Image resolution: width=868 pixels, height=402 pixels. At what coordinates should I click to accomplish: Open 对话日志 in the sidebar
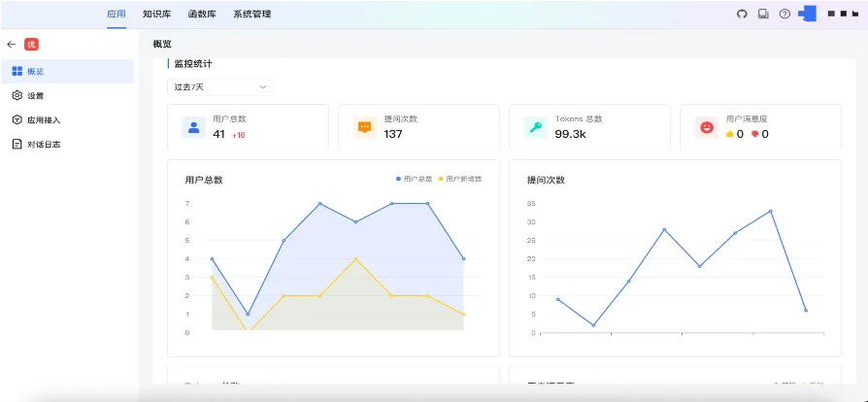[x=67, y=144]
